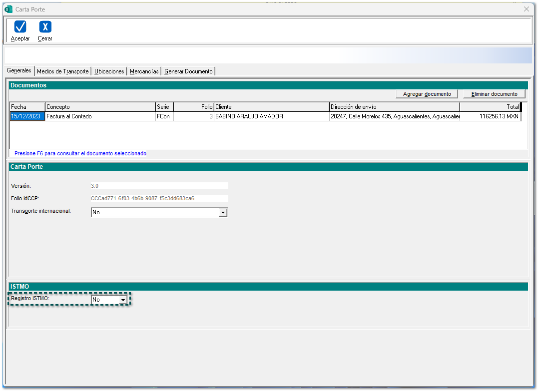Expand the Registro ISTMO dropdown
Viewport: 539px width, 392px height.
[x=123, y=300]
